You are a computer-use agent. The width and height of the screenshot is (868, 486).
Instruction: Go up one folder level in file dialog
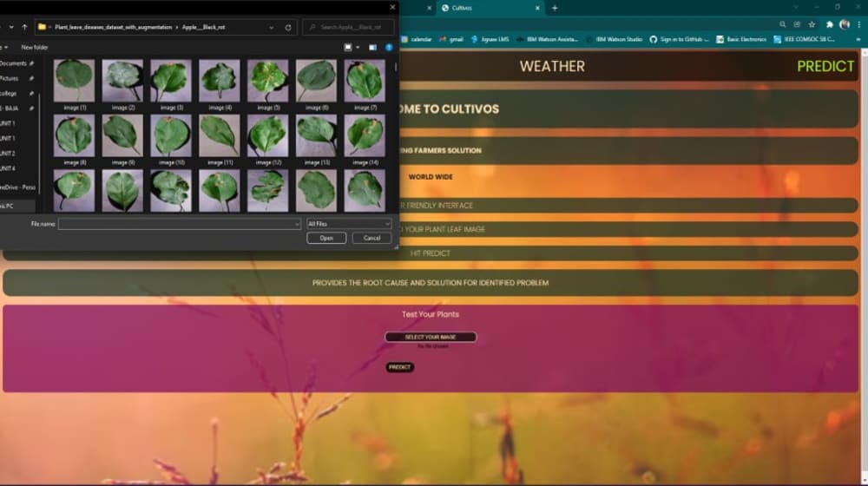24,27
